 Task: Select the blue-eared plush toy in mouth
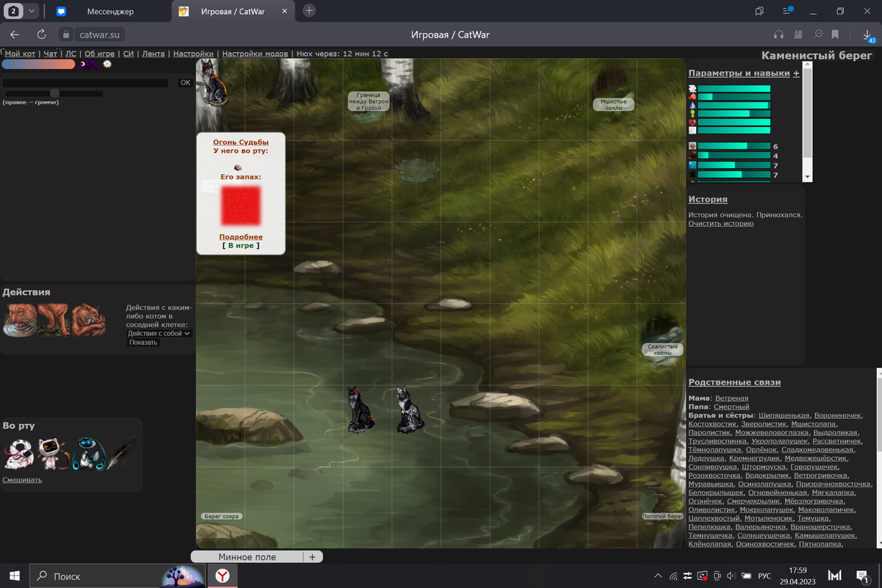pos(88,453)
